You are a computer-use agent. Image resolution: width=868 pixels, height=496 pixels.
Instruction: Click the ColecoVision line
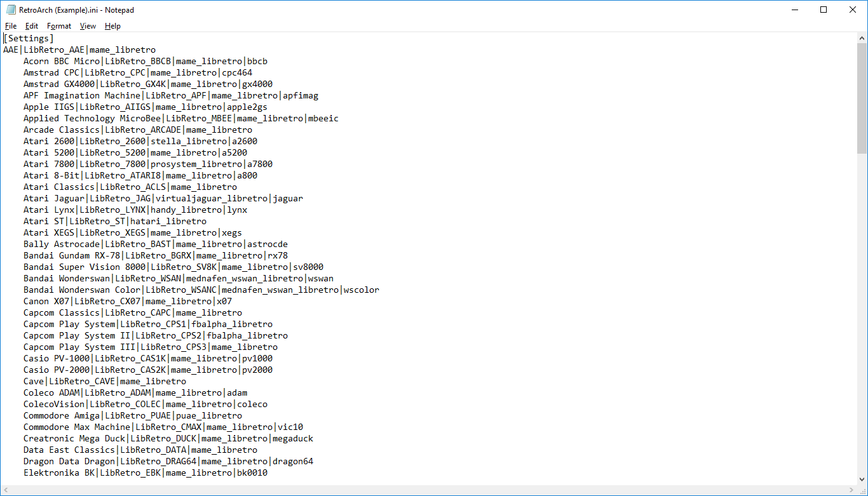(x=146, y=404)
